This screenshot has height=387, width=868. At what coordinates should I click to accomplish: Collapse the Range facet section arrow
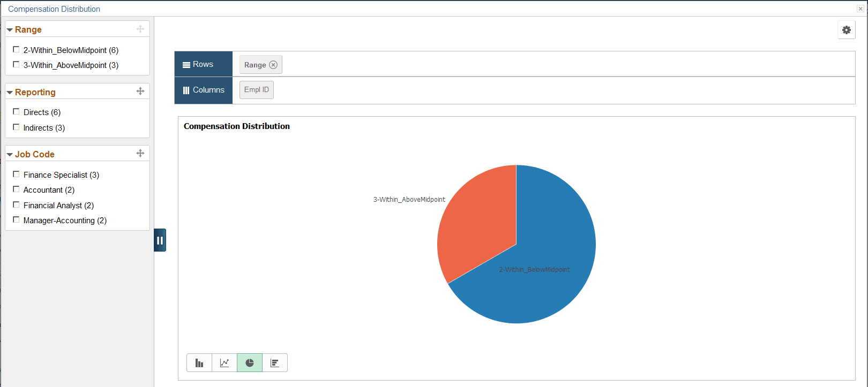[x=10, y=30]
